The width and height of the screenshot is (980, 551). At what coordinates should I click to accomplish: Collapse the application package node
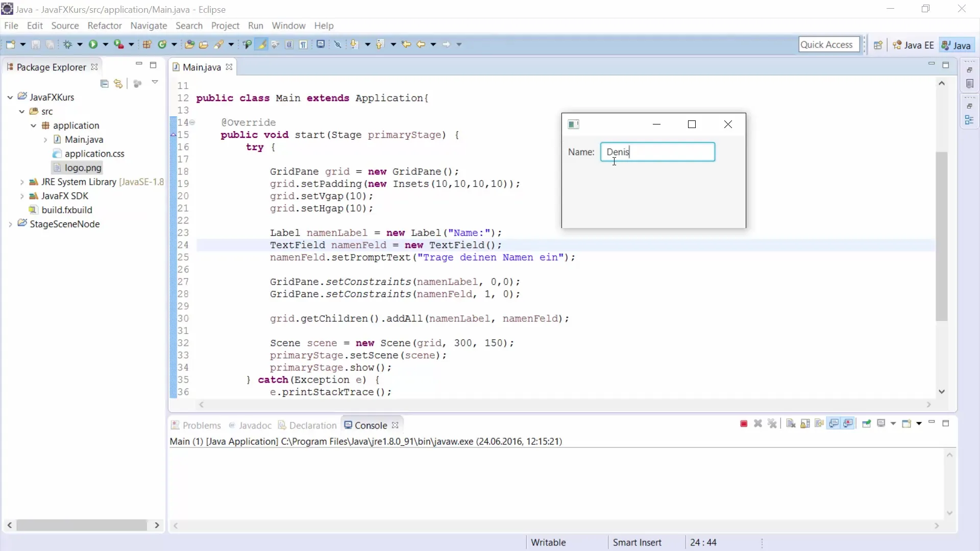coord(34,126)
